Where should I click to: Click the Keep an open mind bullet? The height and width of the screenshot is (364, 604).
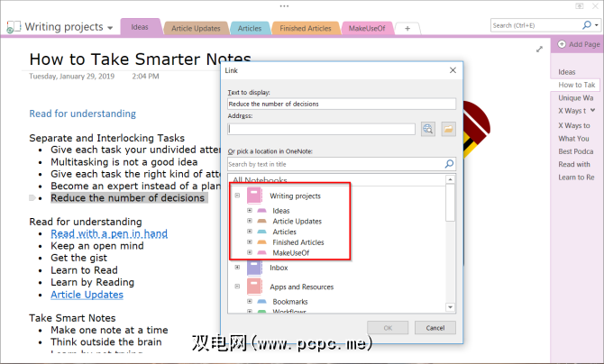pos(97,246)
